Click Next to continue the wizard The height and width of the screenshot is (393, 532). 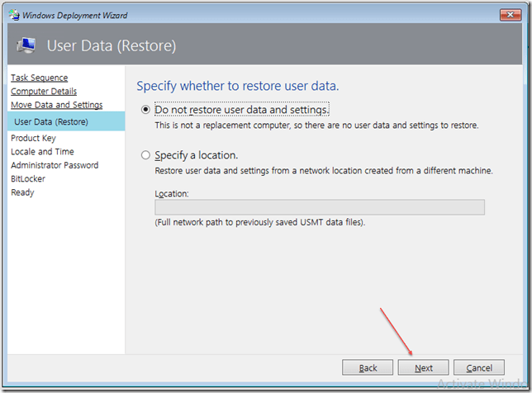pos(423,368)
